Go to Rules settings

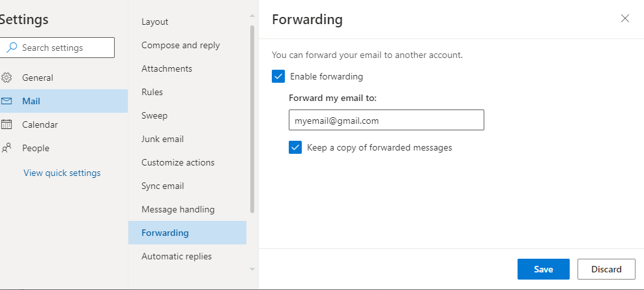coord(152,92)
